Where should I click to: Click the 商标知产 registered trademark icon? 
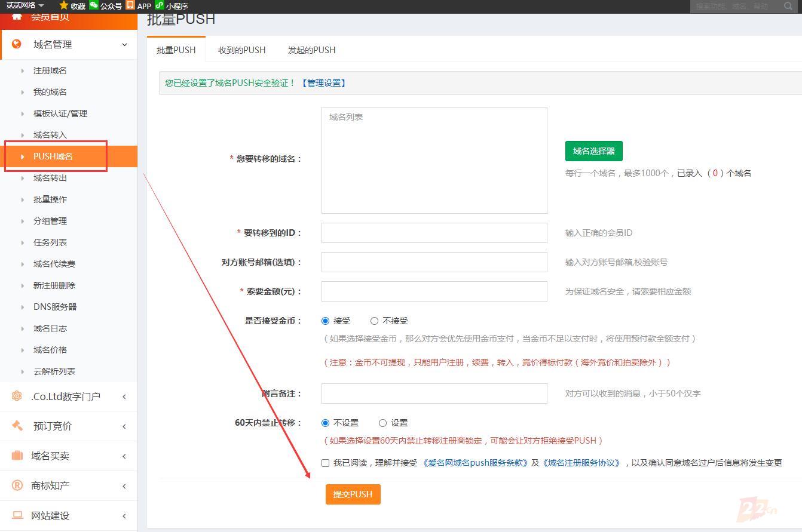coord(16,485)
